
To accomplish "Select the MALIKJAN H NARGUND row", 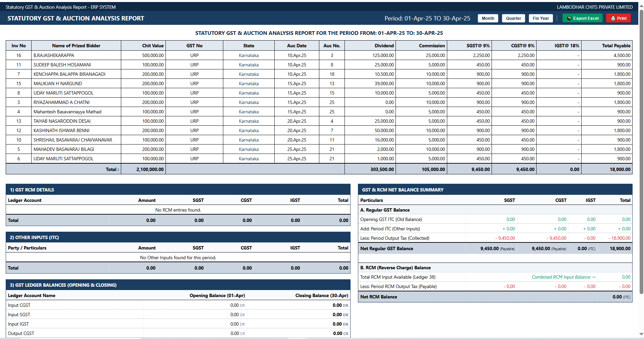I will click(319, 83).
